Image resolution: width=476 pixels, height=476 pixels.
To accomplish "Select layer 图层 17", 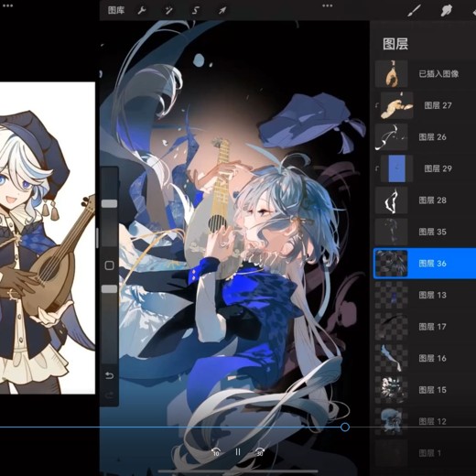I will pos(425,327).
